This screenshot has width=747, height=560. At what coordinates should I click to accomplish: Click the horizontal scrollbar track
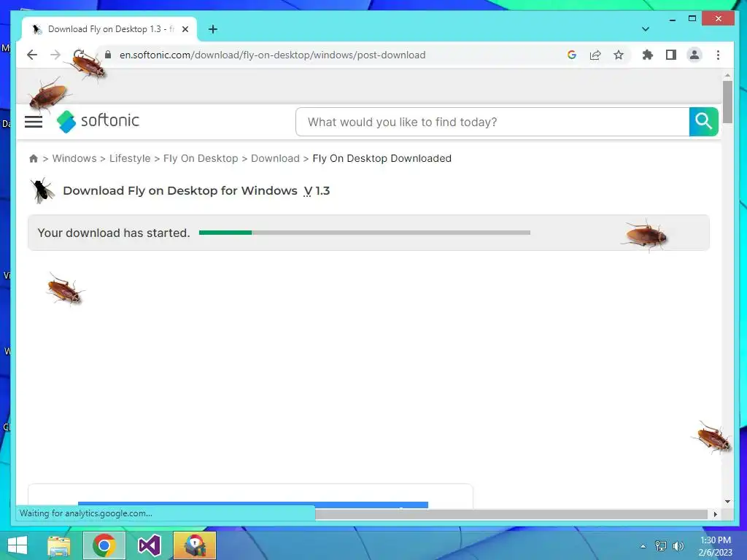(x=511, y=514)
